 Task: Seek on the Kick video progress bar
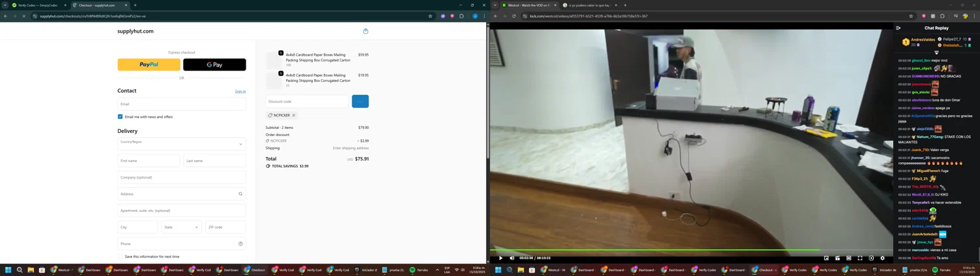(691, 250)
